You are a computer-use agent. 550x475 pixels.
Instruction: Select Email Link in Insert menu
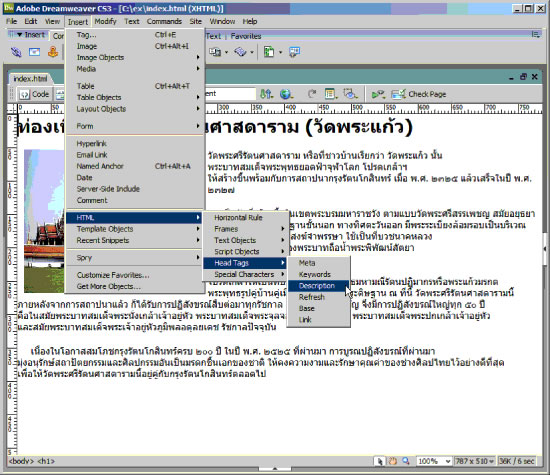134,155
